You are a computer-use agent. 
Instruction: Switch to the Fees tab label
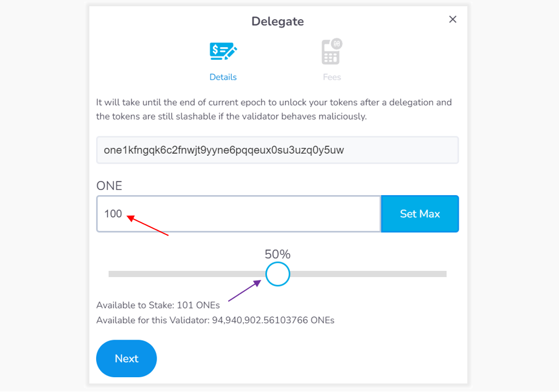click(x=332, y=77)
